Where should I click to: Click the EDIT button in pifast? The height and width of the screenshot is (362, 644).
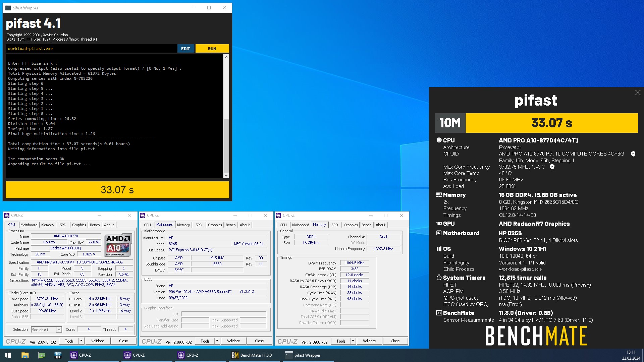pos(185,49)
